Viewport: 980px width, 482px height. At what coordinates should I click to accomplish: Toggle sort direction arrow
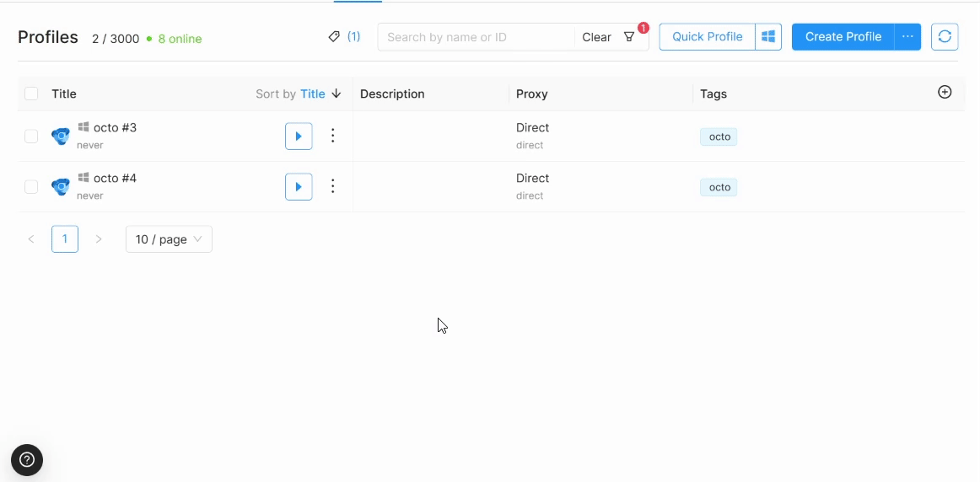337,94
